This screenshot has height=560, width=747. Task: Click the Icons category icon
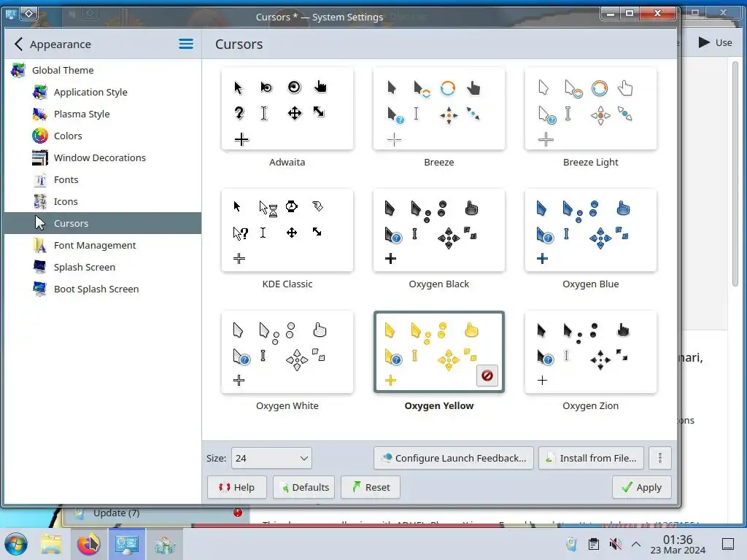click(x=40, y=201)
